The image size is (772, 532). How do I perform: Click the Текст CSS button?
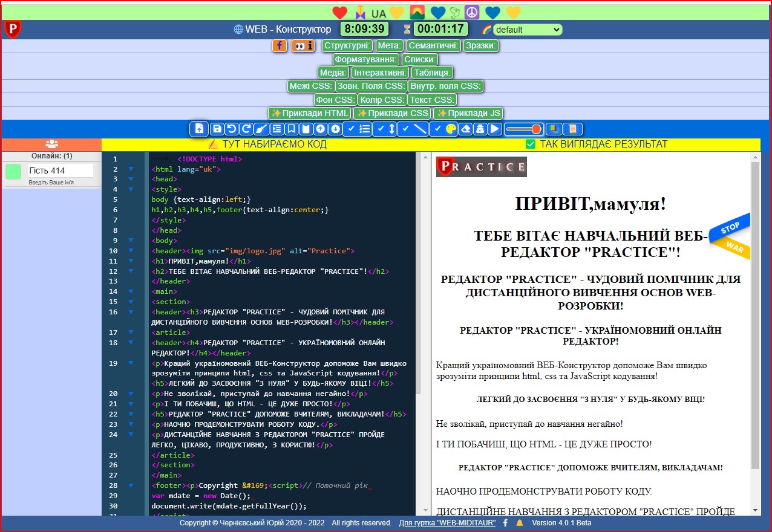click(432, 100)
